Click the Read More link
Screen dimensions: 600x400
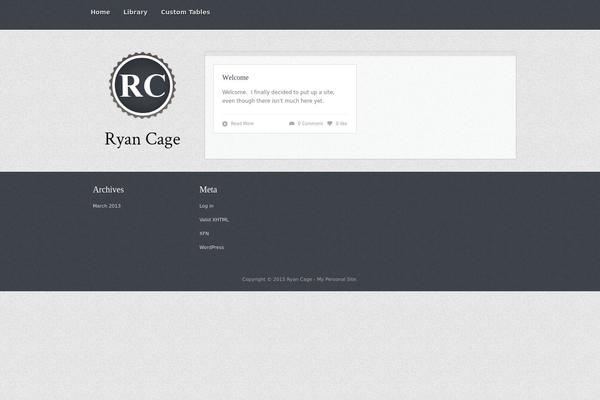click(x=242, y=123)
